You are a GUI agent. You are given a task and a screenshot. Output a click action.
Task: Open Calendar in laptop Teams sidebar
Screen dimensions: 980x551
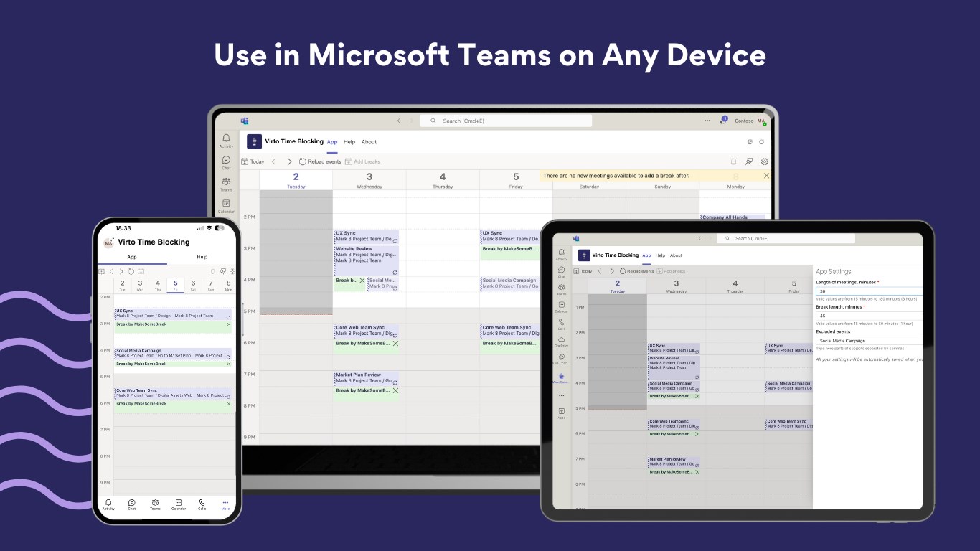pyautogui.click(x=226, y=206)
